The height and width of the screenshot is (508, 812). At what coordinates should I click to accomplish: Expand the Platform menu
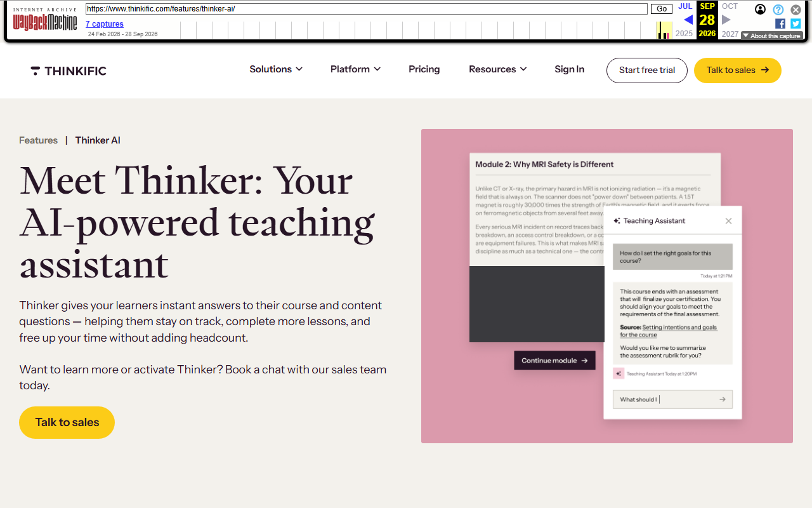[355, 69]
